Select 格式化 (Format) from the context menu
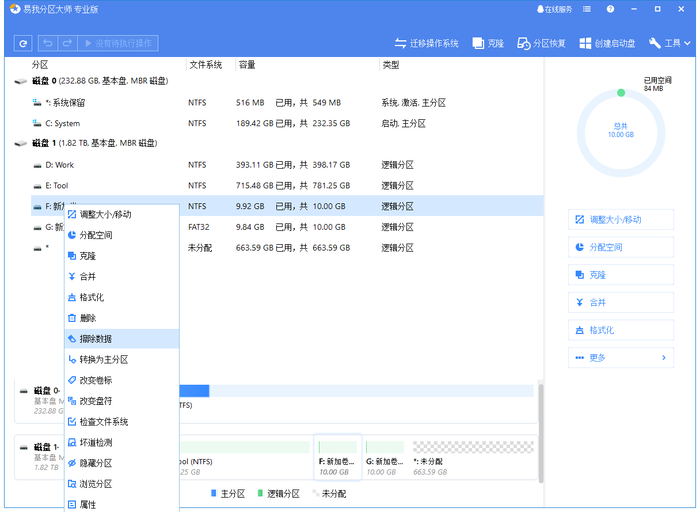This screenshot has height=512, width=700. tap(91, 297)
